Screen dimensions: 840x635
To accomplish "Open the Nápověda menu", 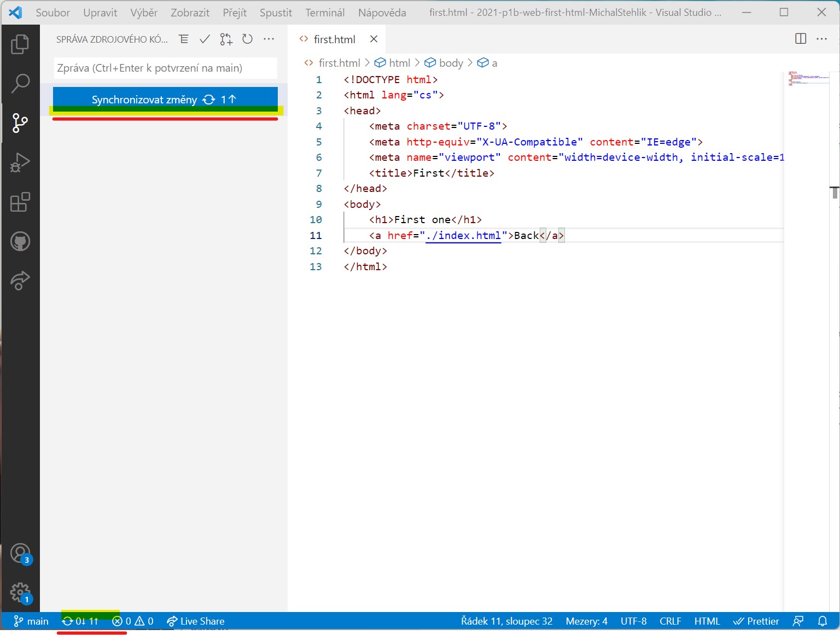I will [x=382, y=13].
